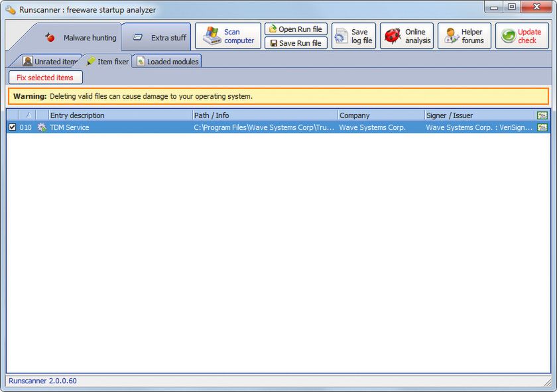
Task: Click the doctor icon on Helper forums
Action: [452, 36]
